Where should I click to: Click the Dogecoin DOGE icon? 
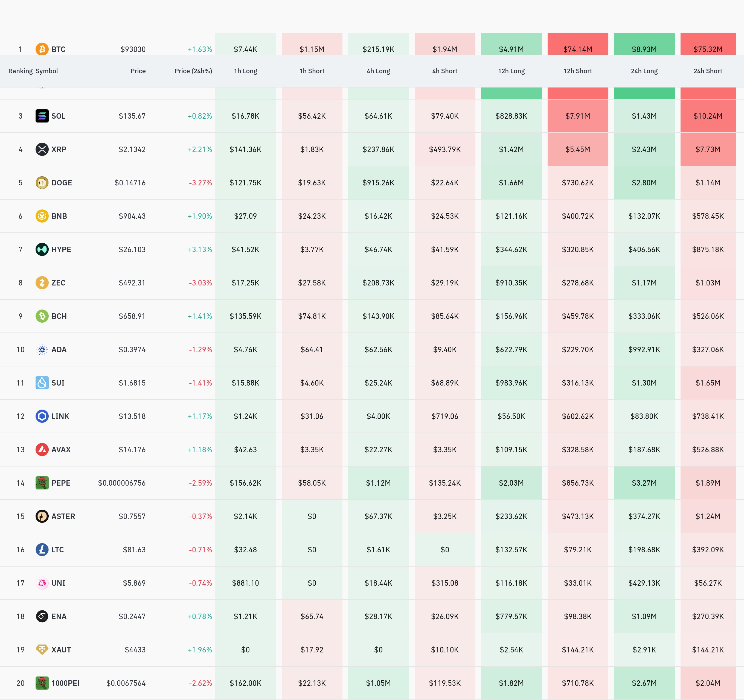(42, 183)
